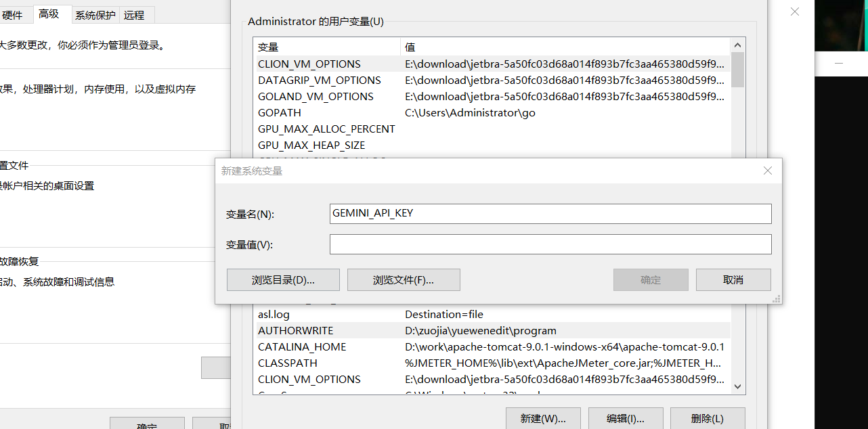Switch to the 系统保护 tab
The height and width of the screenshot is (429, 868).
tap(94, 15)
